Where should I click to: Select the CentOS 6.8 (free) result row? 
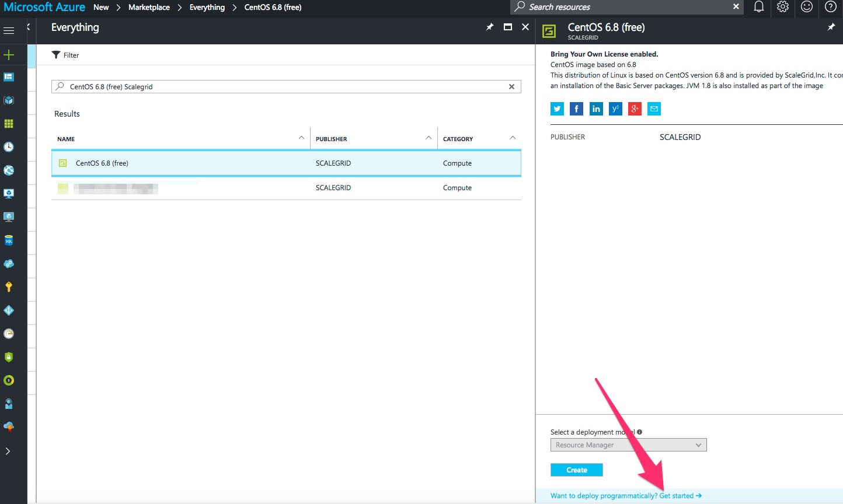click(286, 163)
